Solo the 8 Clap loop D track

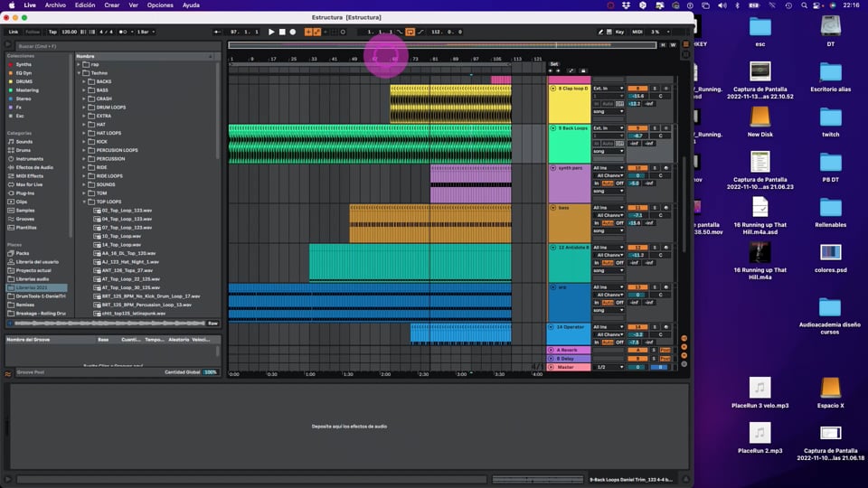pos(655,89)
